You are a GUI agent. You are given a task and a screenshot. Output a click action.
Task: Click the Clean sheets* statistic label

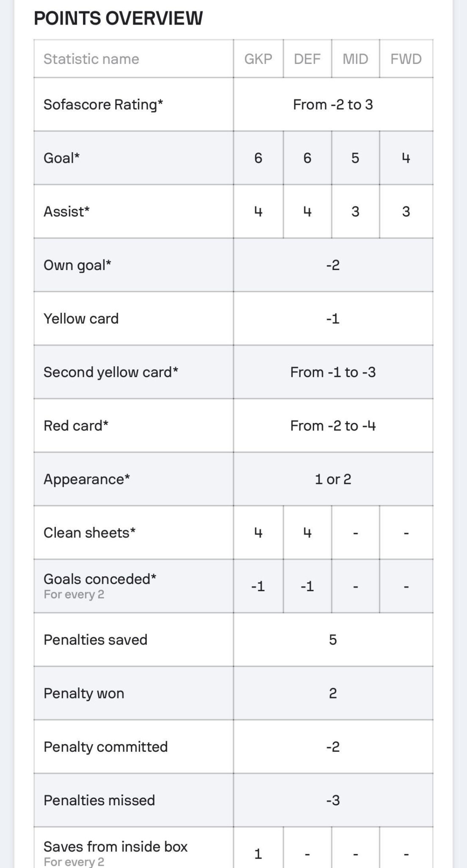tap(90, 533)
